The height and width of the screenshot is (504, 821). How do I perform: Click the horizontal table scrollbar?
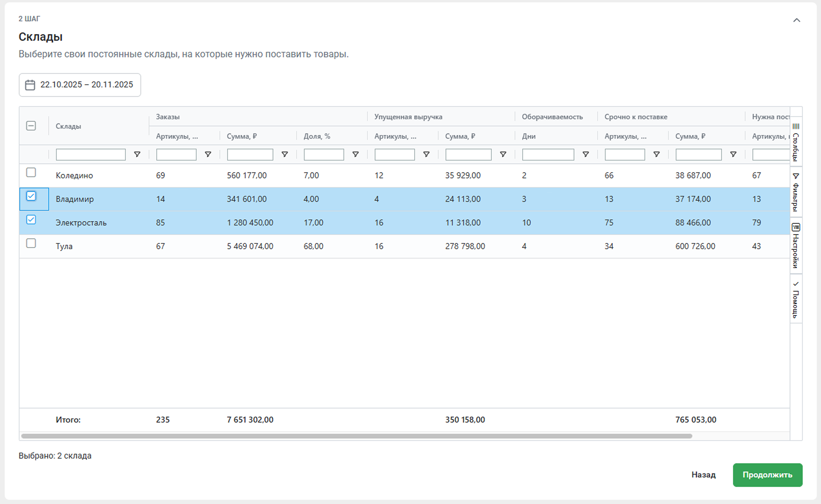pos(356,436)
